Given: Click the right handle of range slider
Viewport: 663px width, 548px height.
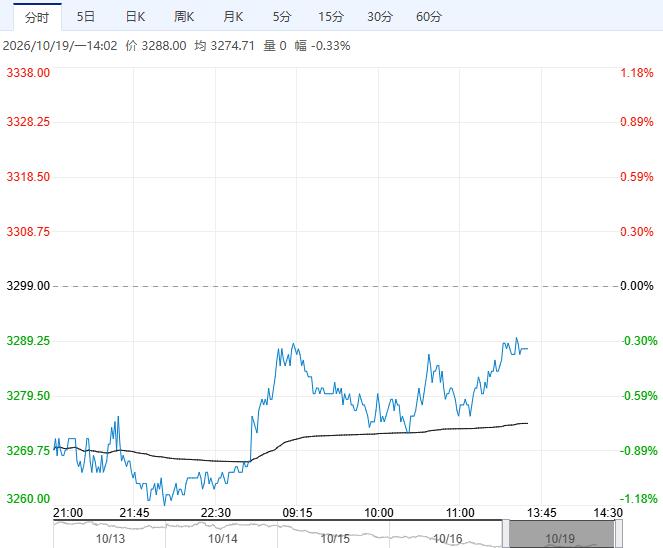Looking at the screenshot, I should click(618, 534).
